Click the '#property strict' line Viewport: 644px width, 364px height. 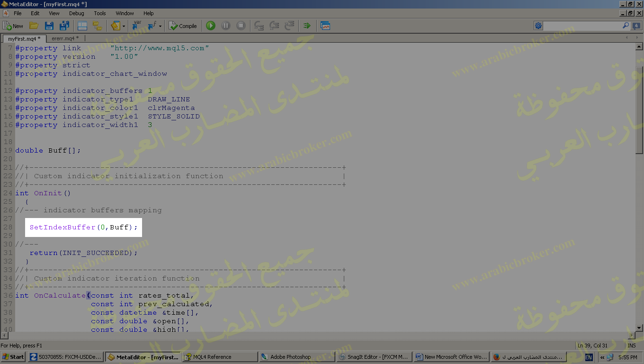point(53,65)
